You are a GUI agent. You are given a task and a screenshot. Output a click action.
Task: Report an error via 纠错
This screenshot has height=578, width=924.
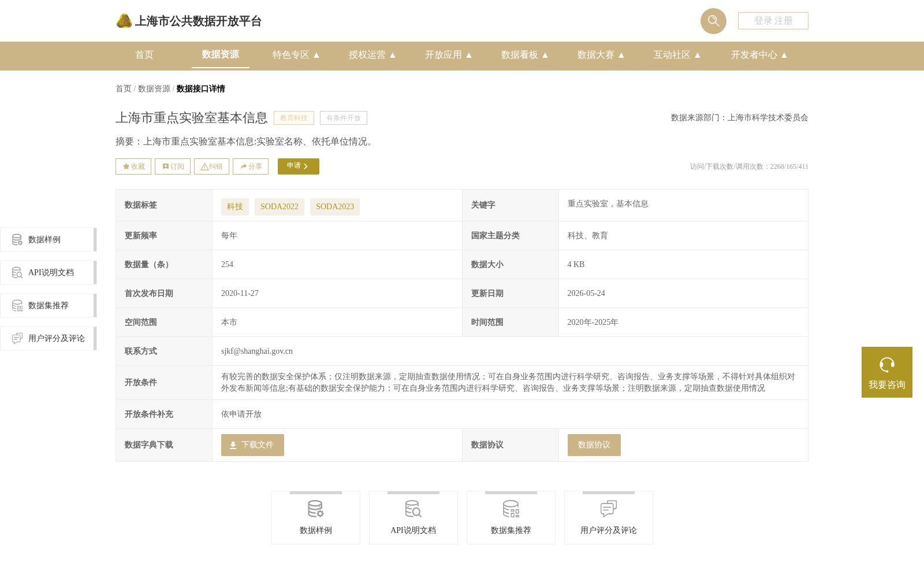211,166
